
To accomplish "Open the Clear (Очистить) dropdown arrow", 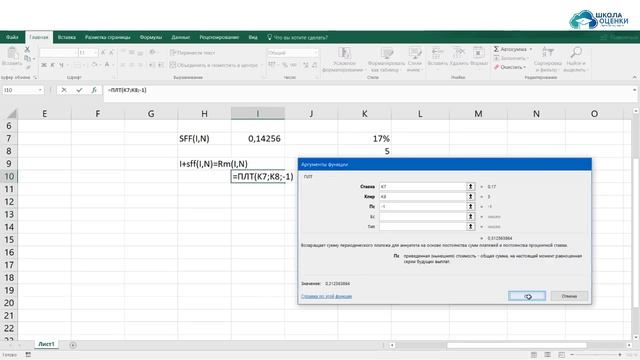I will point(524,67).
